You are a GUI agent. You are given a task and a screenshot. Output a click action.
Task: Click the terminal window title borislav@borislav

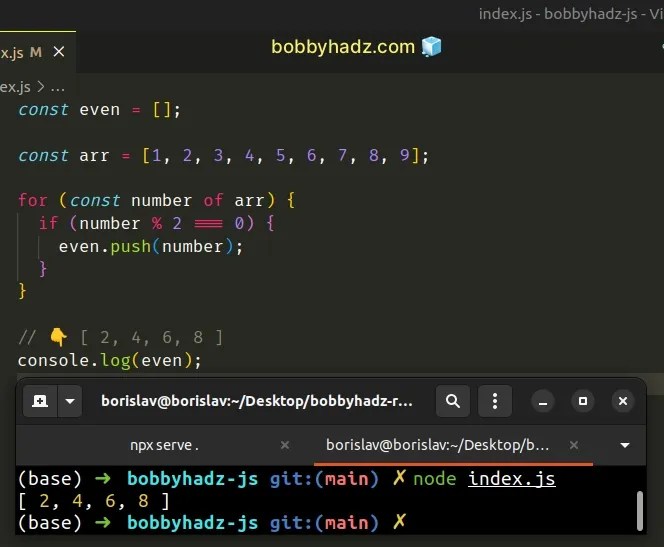pos(257,401)
